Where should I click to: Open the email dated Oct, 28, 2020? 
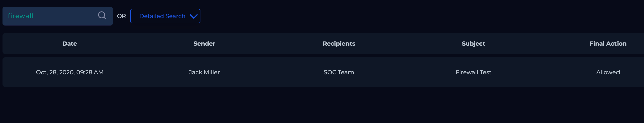(x=70, y=72)
